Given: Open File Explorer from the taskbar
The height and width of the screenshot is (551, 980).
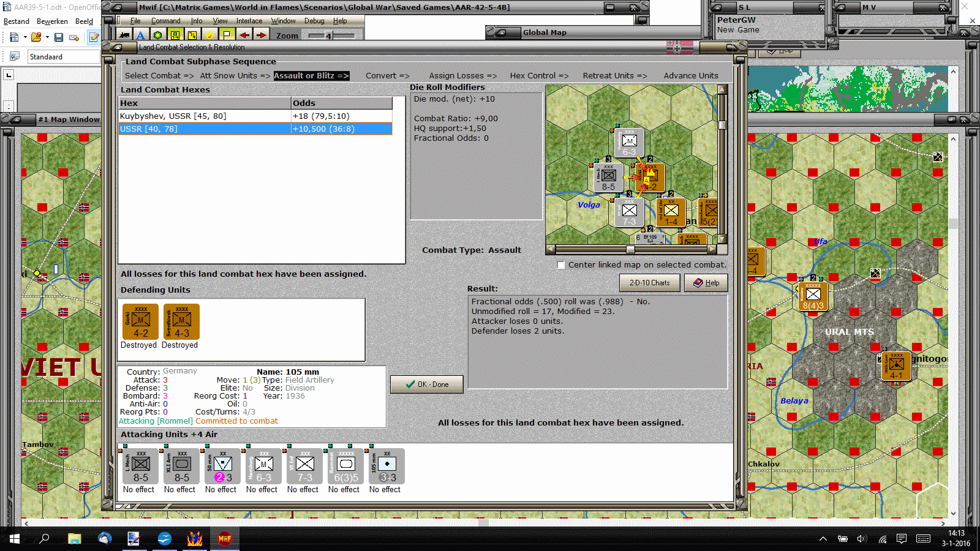Looking at the screenshot, I should [x=74, y=539].
